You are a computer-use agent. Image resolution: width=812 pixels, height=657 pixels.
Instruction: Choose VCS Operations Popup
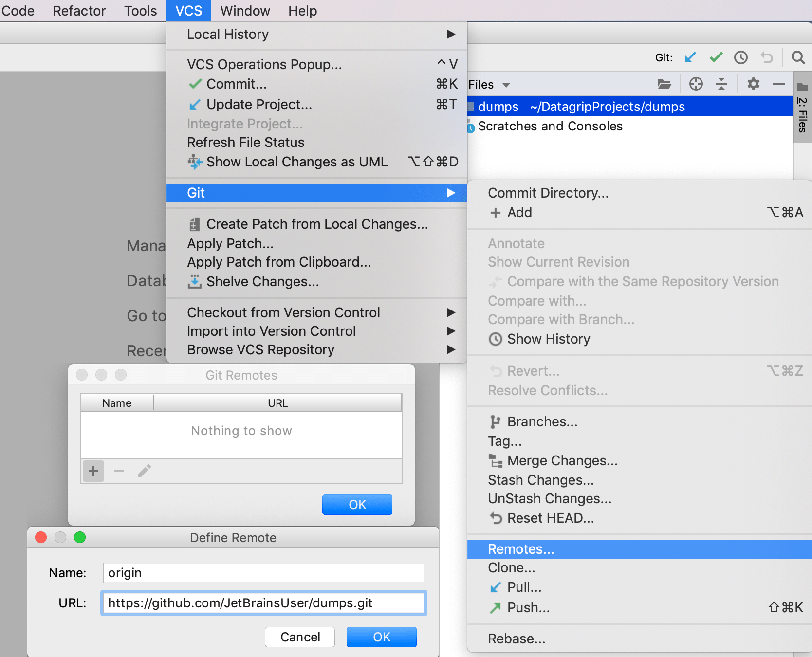tap(316, 64)
